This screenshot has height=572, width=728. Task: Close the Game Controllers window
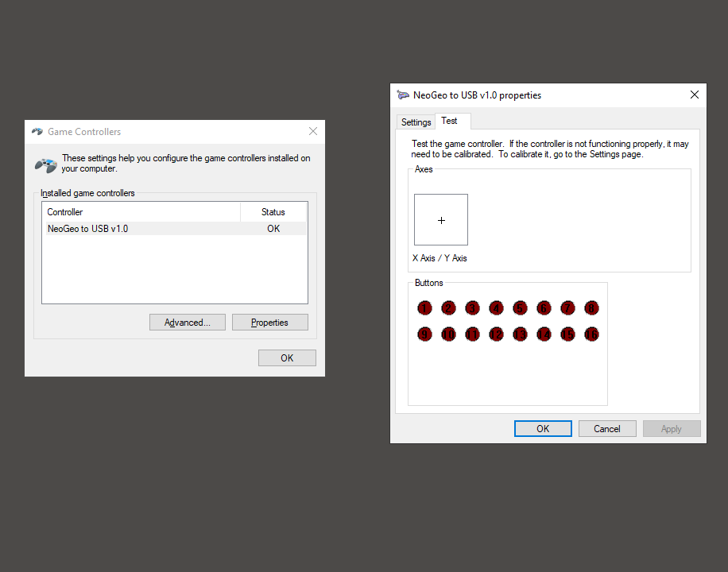313,131
